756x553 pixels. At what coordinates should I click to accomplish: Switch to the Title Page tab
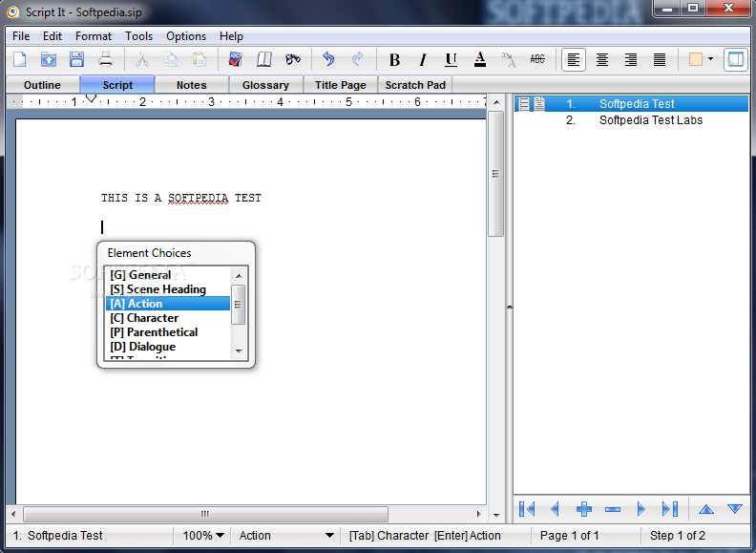[x=341, y=85]
